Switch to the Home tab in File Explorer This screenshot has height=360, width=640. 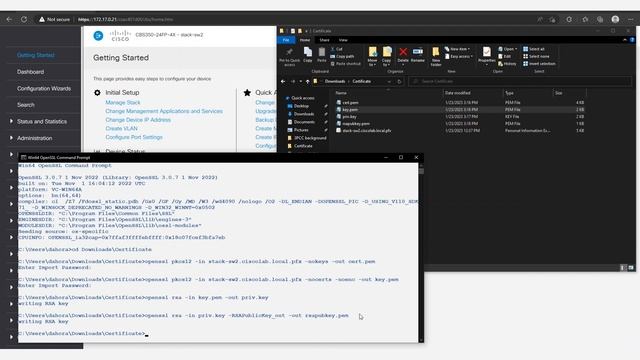(x=305, y=40)
